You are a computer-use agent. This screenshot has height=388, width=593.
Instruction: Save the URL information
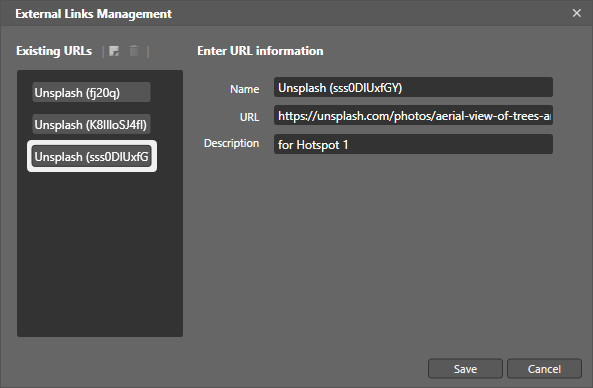(465, 369)
